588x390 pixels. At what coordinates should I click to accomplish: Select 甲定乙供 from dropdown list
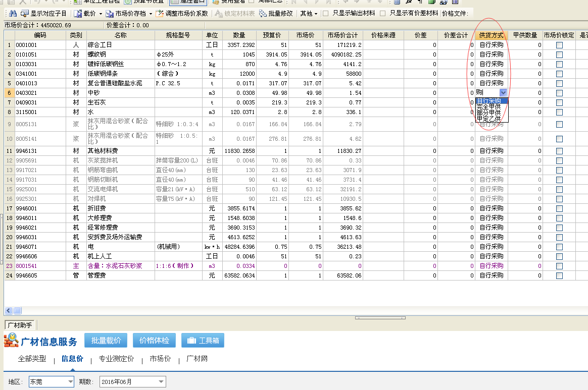[x=492, y=119]
